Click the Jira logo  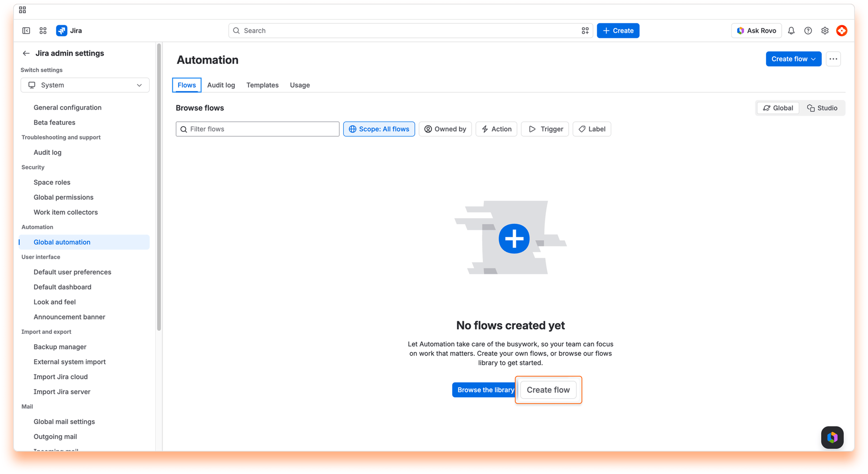[x=69, y=31]
